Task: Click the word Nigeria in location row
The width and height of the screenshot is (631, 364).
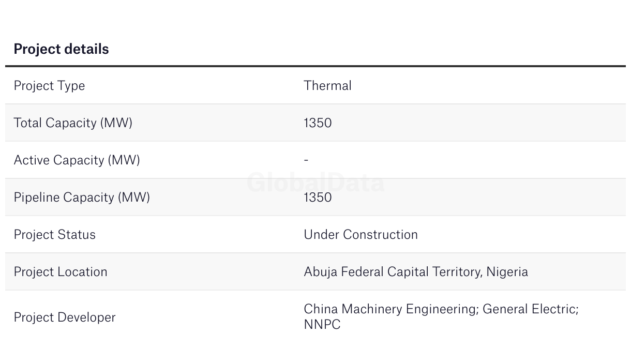Action: pos(507,272)
